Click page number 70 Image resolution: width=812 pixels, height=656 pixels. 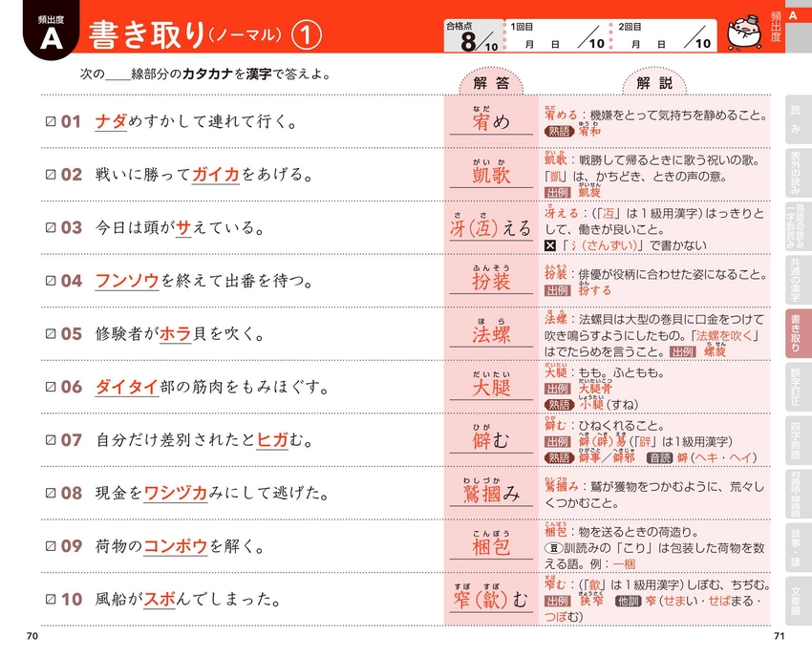[32, 636]
